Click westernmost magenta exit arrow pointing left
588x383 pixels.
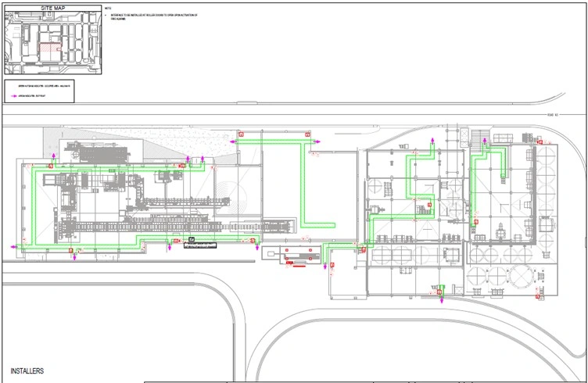pyautogui.click(x=14, y=247)
